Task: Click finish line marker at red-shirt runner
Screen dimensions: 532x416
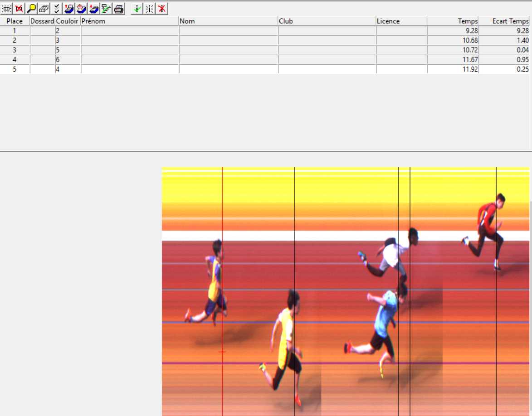Action: pos(496,291)
